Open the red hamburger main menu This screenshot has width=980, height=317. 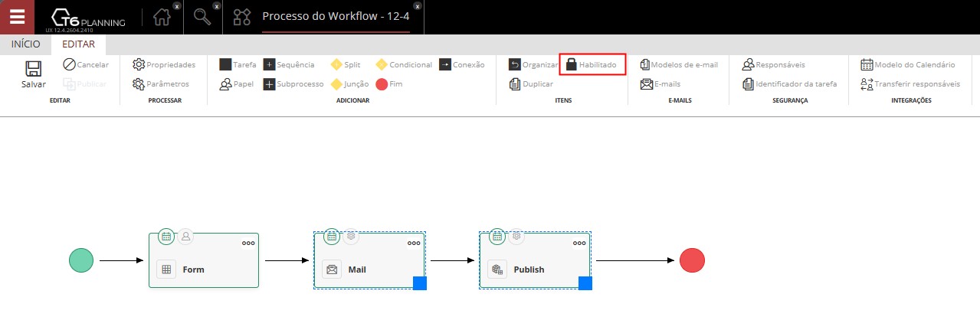[17, 17]
